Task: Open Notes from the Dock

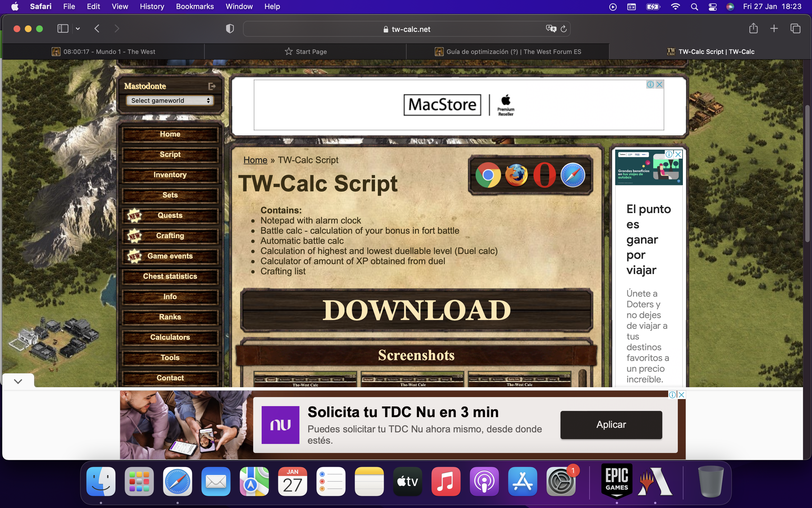Action: point(369,481)
